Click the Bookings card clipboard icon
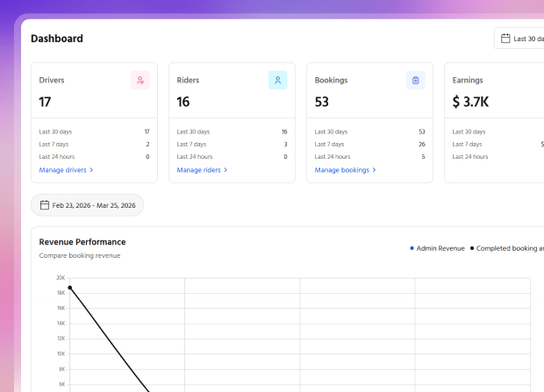 (x=416, y=80)
